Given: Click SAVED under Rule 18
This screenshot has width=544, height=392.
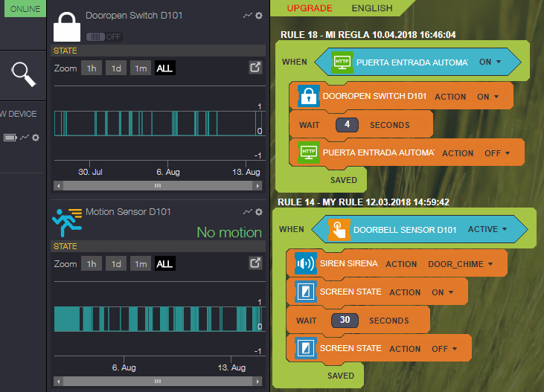Looking at the screenshot, I should [344, 180].
